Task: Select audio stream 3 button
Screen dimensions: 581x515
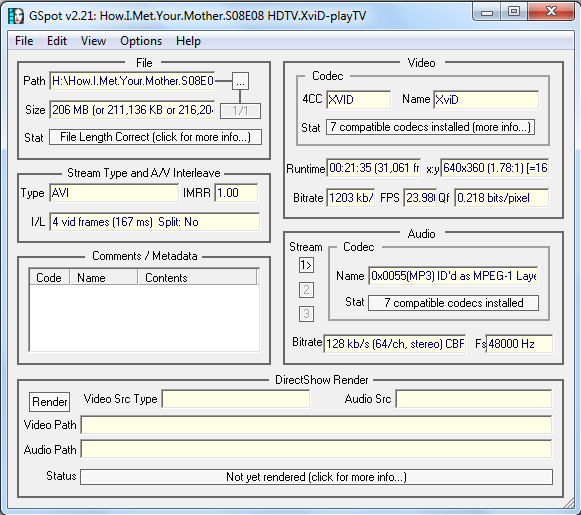Action: click(306, 314)
